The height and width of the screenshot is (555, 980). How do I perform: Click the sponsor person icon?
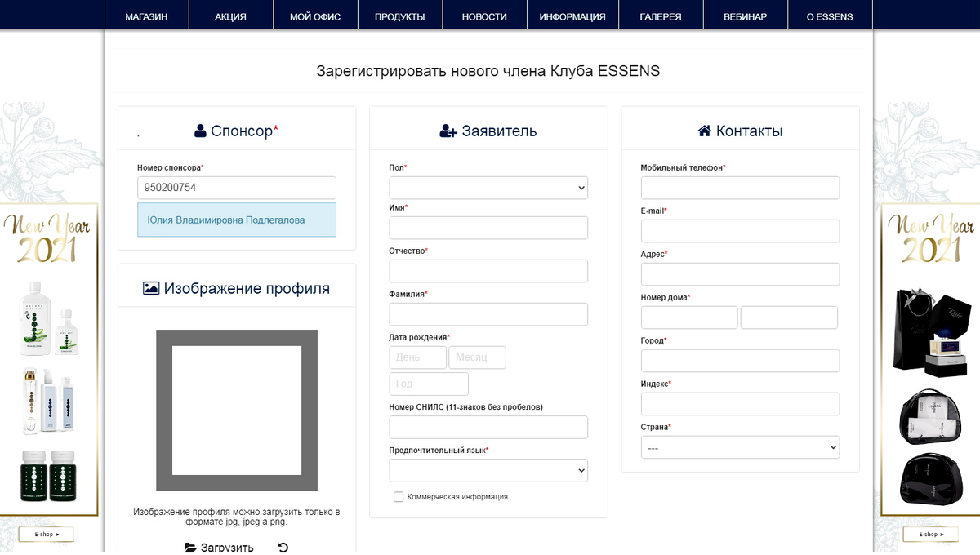pos(200,131)
